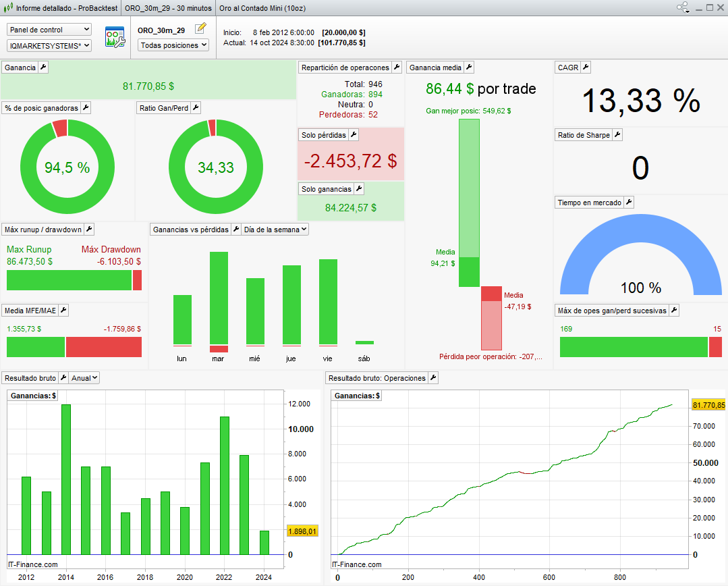Click the Perdedoras: 52 line

(x=348, y=115)
